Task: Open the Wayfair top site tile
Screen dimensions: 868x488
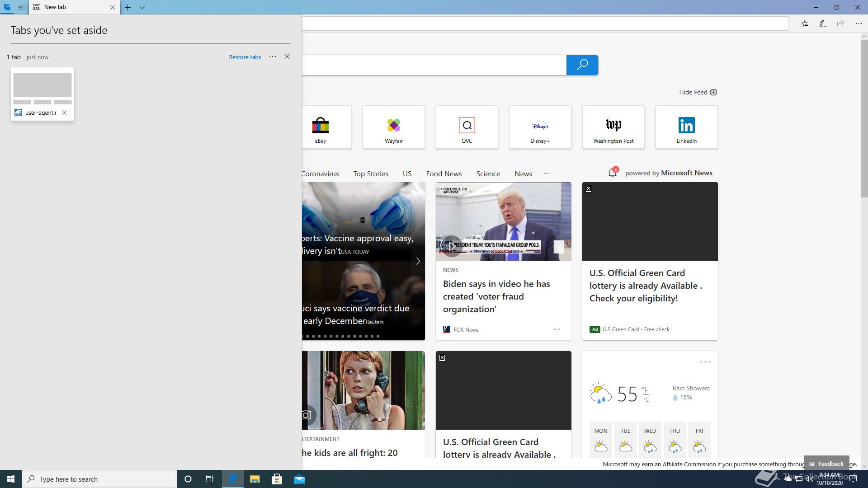Action: (394, 127)
